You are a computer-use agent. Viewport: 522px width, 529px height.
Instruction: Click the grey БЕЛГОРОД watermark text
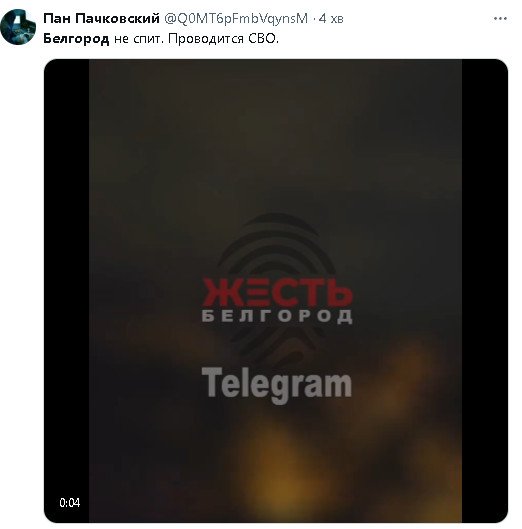pyautogui.click(x=277, y=316)
